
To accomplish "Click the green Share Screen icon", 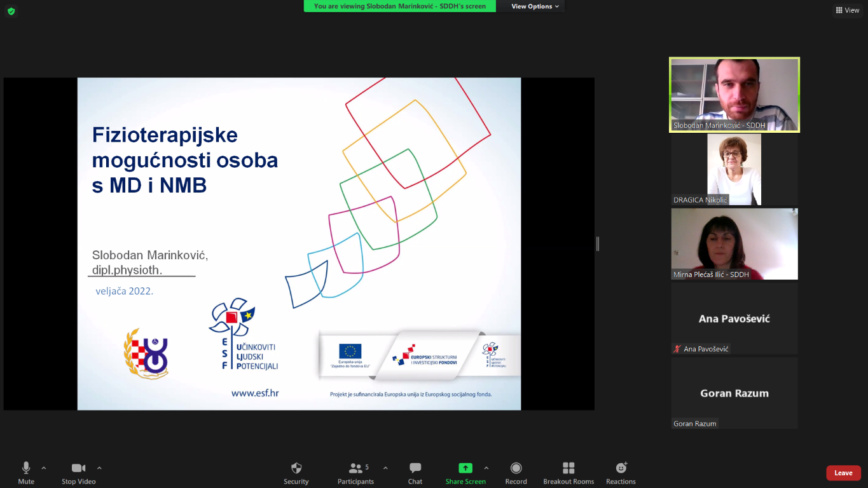I will coord(465,468).
